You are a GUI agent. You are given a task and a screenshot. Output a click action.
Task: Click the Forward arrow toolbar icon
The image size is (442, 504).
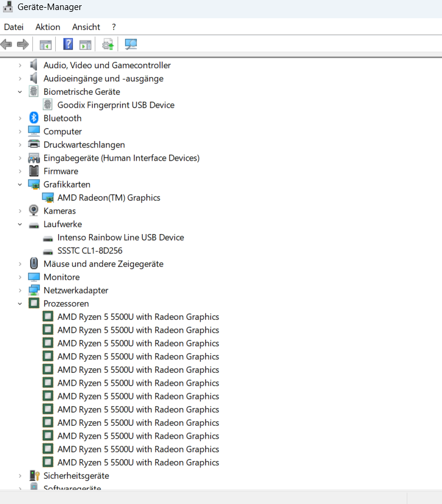coord(22,44)
